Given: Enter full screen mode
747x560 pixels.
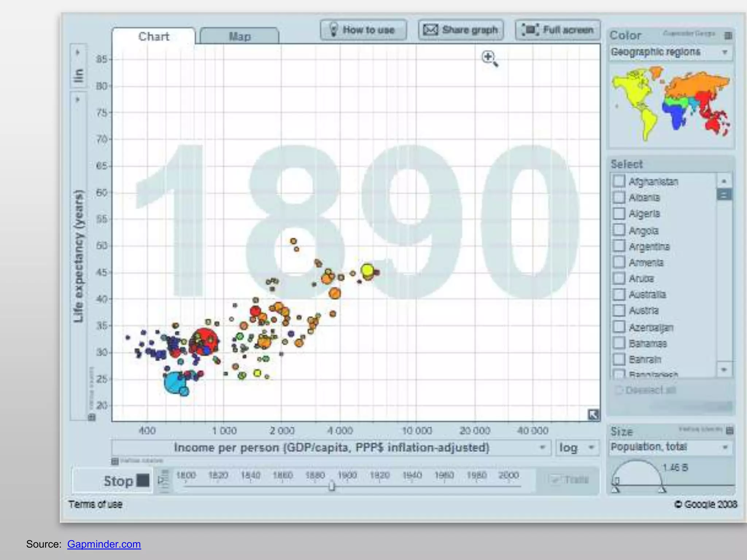Looking at the screenshot, I should [x=558, y=30].
